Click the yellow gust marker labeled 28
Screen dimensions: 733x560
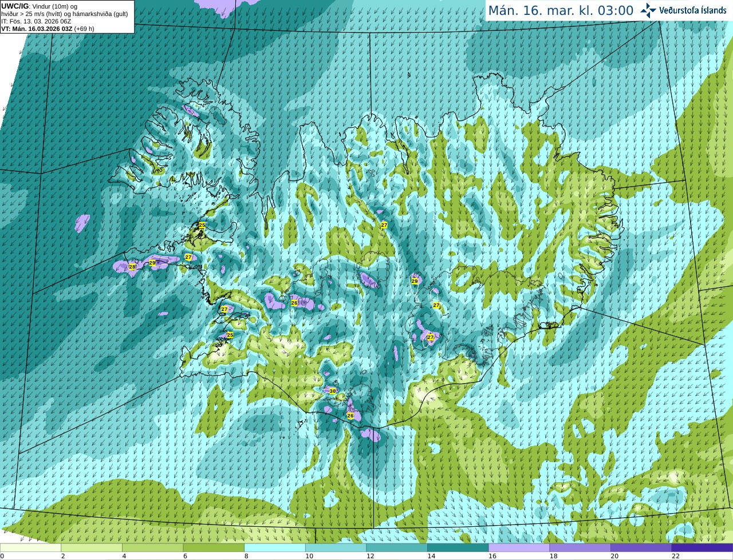point(132,267)
